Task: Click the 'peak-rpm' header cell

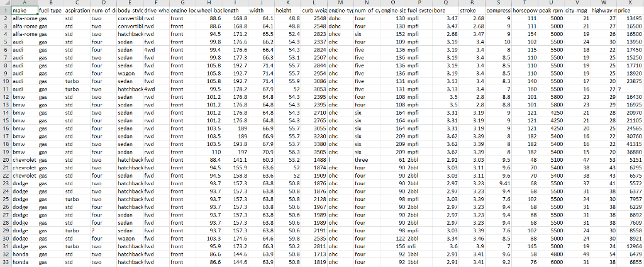Action: [551, 9]
